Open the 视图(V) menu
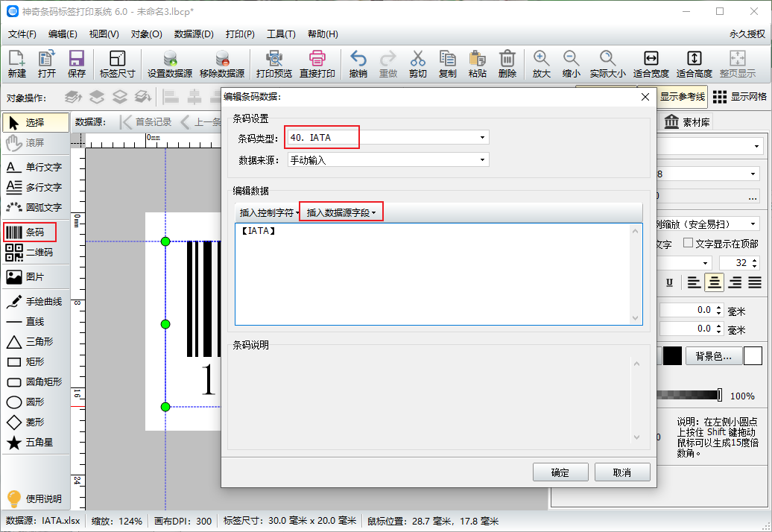This screenshot has width=772, height=532. coord(104,34)
